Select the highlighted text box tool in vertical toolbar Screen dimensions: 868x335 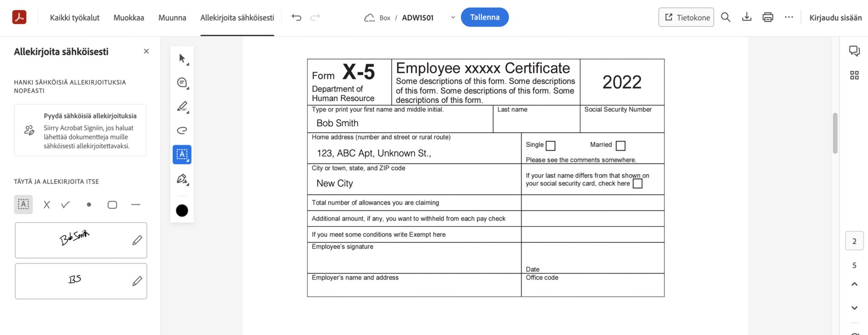(182, 154)
